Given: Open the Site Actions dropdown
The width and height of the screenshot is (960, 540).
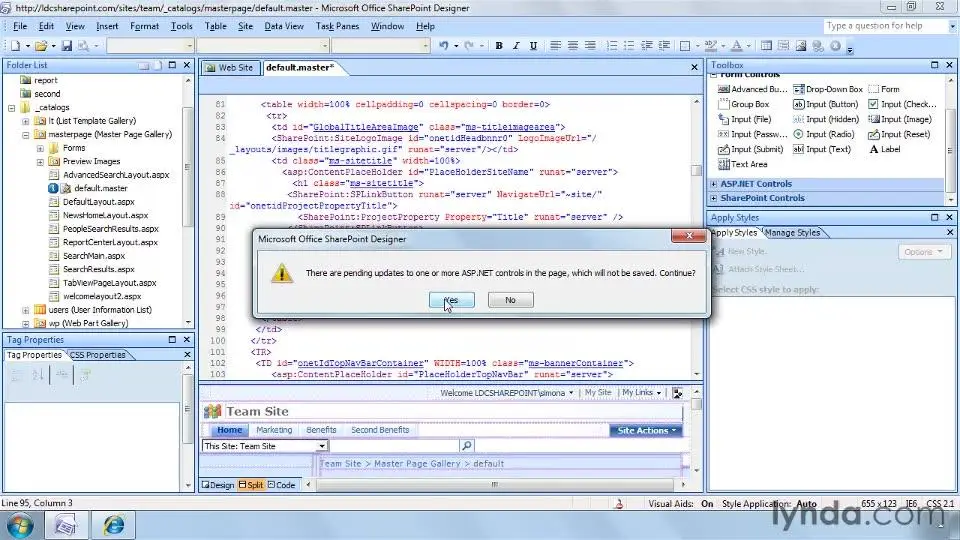Looking at the screenshot, I should point(646,430).
